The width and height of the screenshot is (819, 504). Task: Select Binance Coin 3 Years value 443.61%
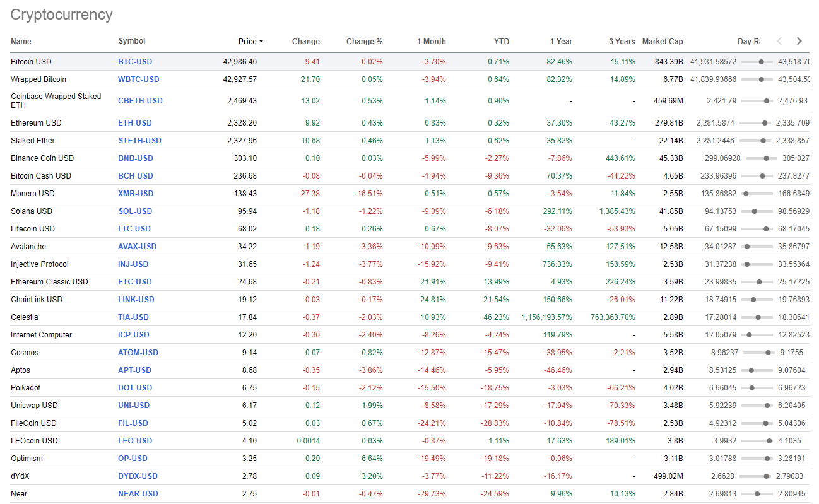point(620,158)
